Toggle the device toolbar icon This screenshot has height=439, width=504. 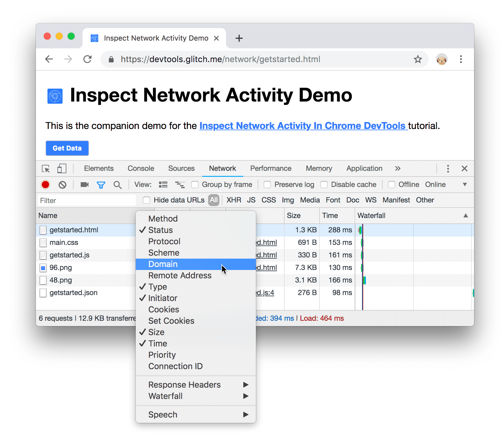(62, 168)
